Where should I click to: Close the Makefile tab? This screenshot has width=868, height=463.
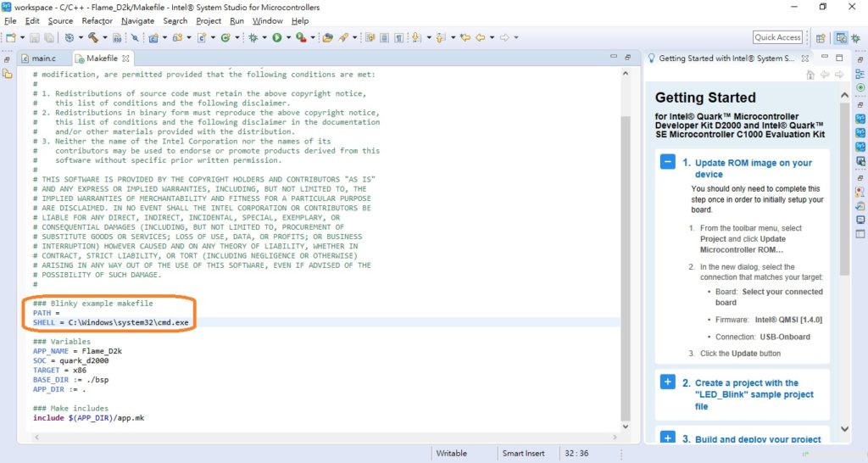pyautogui.click(x=125, y=59)
